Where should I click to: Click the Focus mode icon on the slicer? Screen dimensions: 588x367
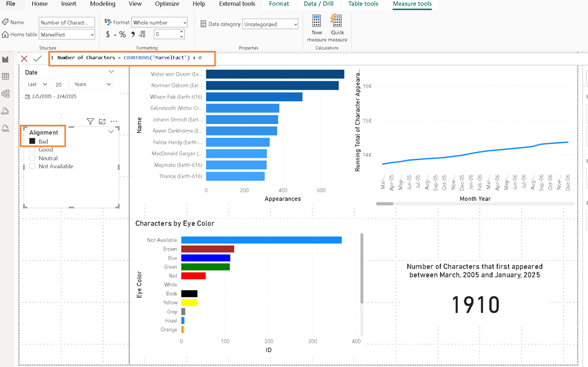pyautogui.click(x=102, y=121)
